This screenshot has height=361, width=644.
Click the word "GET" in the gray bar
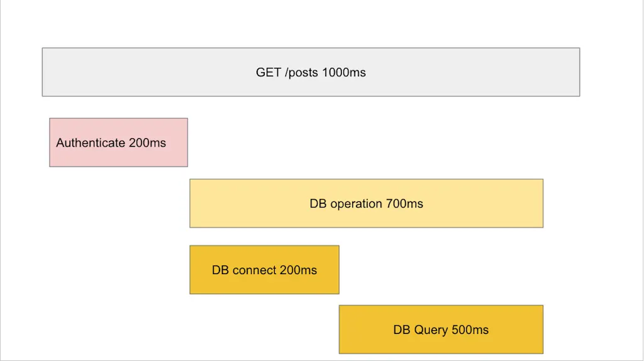269,72
